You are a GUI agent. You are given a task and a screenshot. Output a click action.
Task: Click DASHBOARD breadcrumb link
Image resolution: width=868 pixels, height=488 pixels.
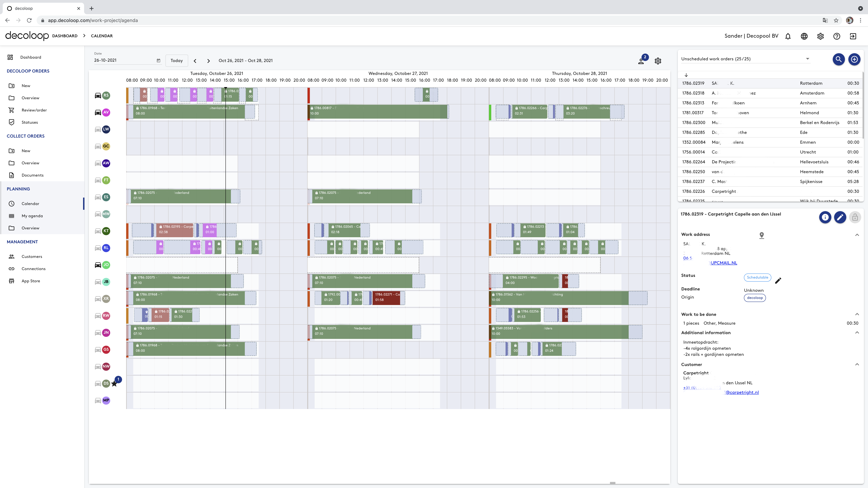point(65,36)
